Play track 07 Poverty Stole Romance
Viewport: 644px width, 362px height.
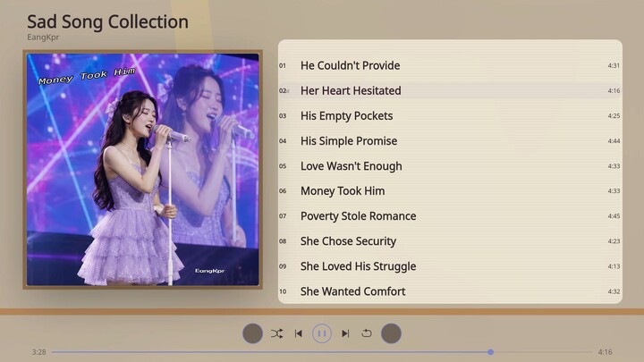pos(450,216)
